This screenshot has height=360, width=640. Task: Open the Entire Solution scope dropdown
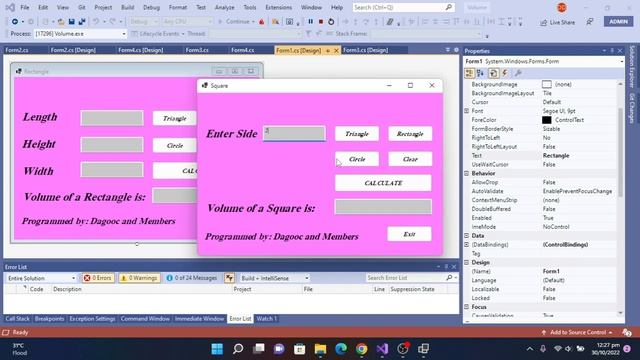[41, 278]
